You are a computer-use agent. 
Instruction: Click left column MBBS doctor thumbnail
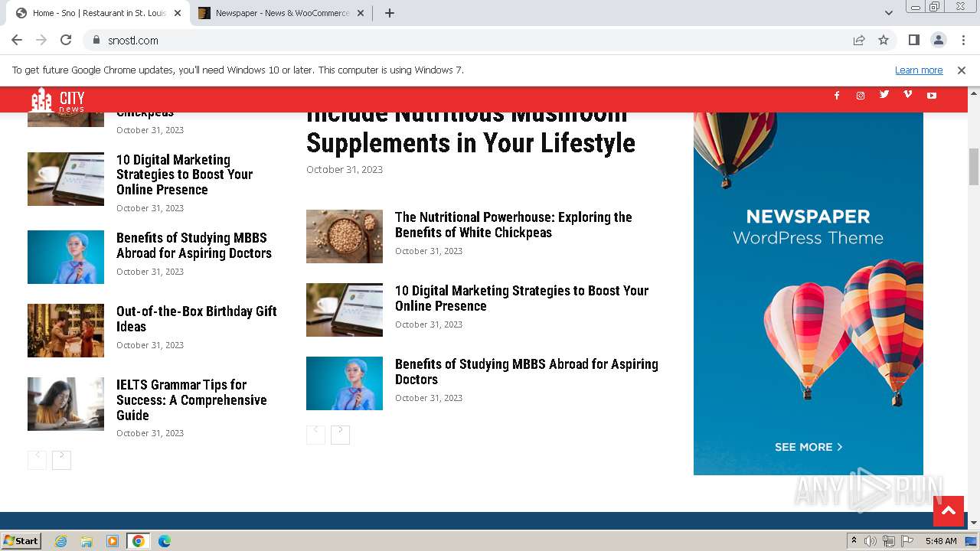coord(66,257)
